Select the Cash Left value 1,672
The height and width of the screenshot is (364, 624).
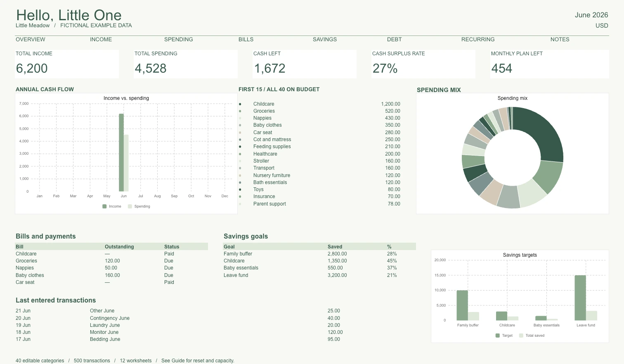pyautogui.click(x=269, y=69)
